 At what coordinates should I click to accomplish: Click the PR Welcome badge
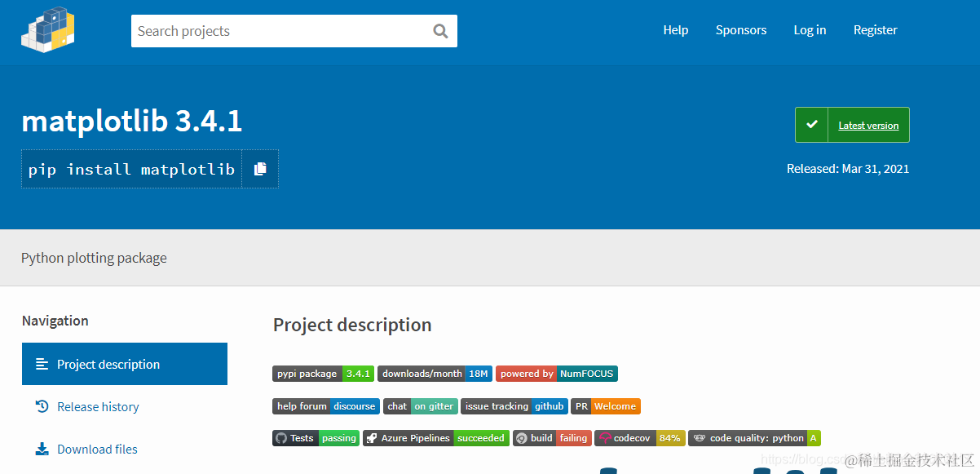[606, 406]
